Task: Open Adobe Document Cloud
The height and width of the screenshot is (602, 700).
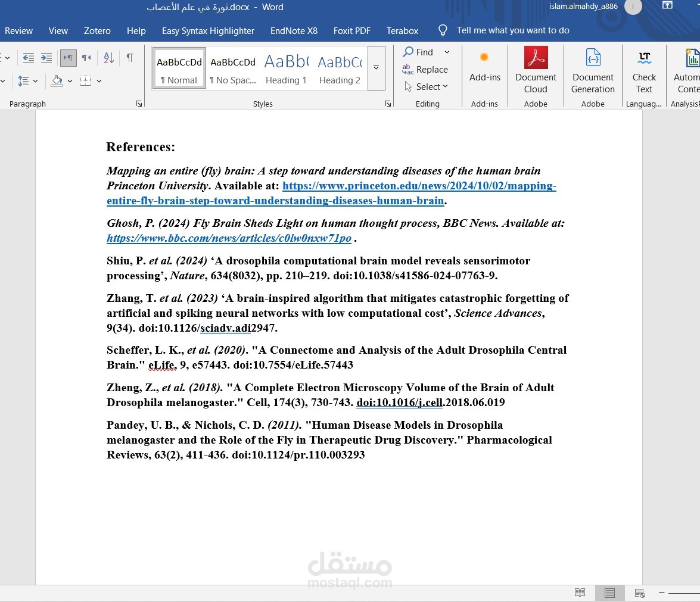Action: (x=536, y=70)
